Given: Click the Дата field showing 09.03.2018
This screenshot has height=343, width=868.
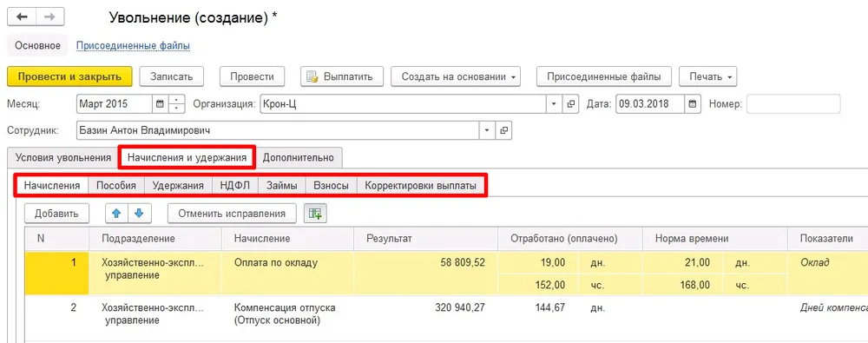Looking at the screenshot, I should 650,103.
